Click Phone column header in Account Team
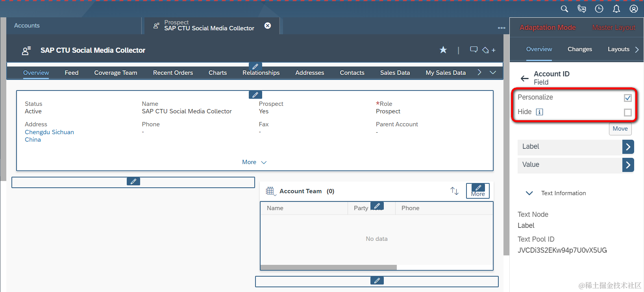644x292 pixels. (411, 208)
